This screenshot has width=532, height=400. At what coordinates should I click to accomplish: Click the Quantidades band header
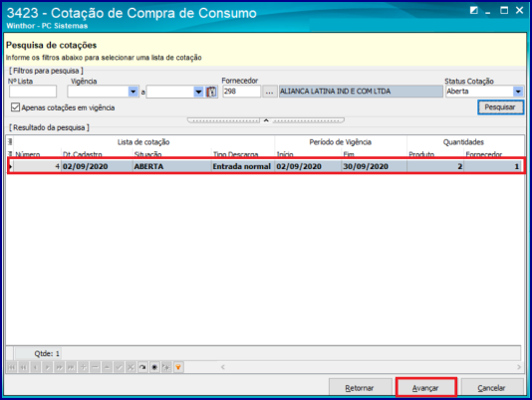pyautogui.click(x=464, y=142)
